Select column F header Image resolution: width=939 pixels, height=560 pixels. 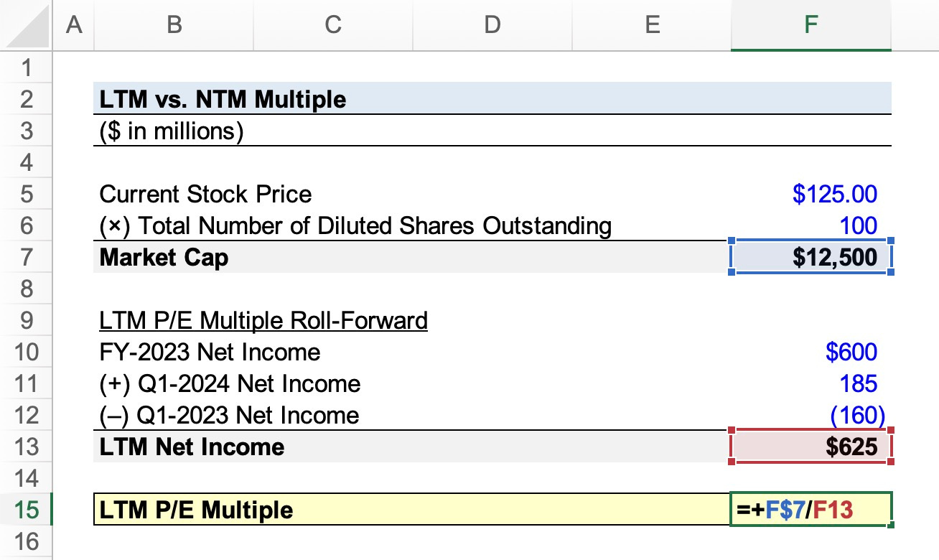(x=810, y=26)
